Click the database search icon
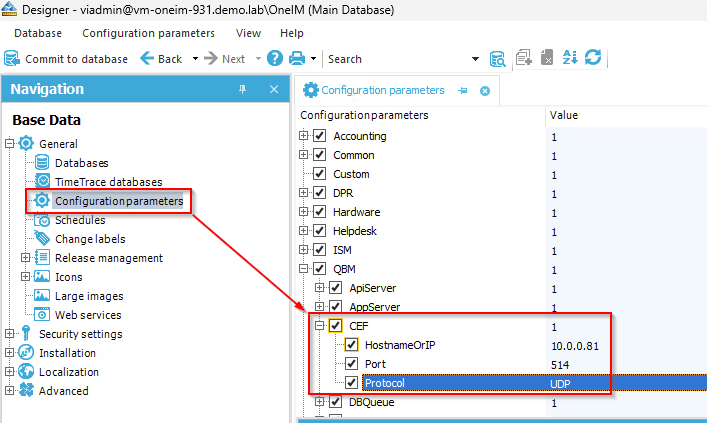 [497, 59]
